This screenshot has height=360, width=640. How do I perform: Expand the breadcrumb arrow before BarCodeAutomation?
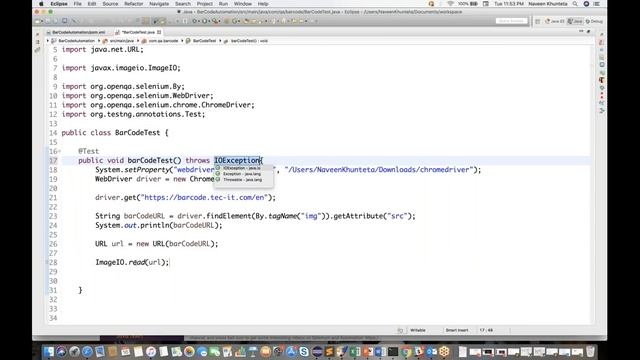coord(48,41)
